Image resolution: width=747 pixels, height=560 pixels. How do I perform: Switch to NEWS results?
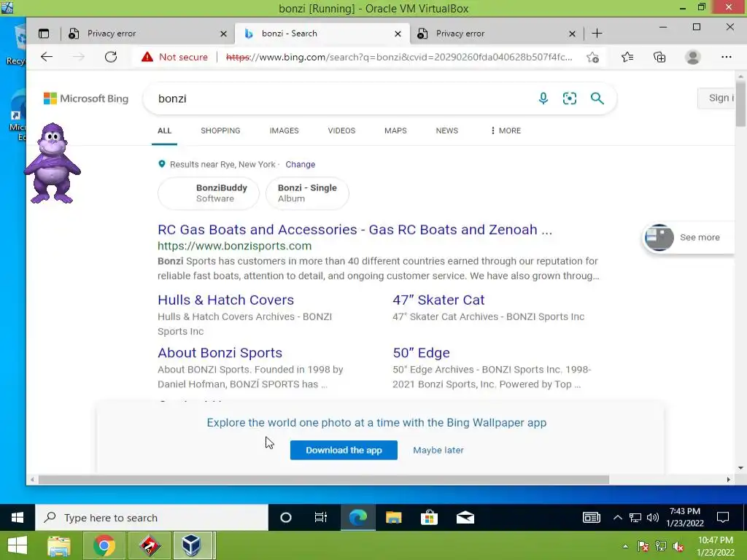(447, 131)
